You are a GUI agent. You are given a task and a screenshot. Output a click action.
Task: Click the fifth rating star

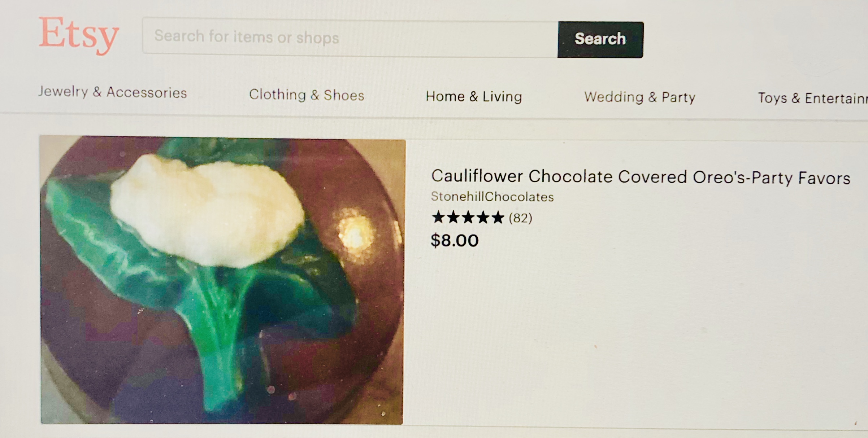pyautogui.click(x=498, y=218)
